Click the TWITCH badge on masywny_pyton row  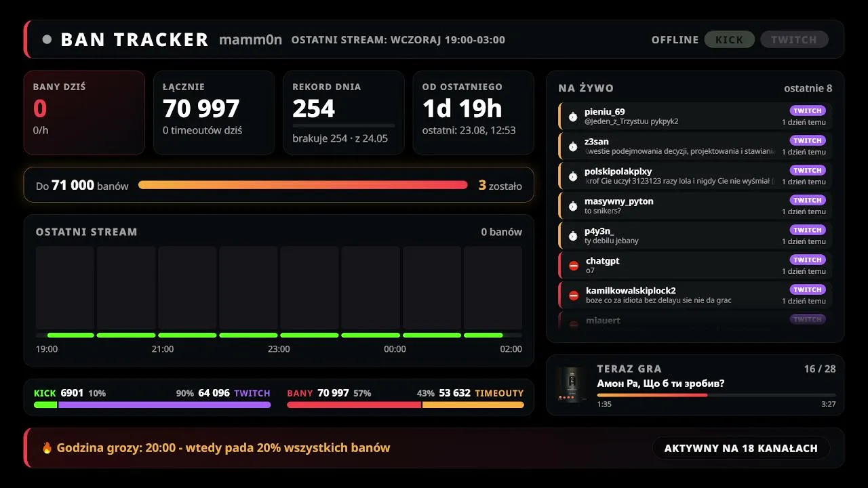808,200
